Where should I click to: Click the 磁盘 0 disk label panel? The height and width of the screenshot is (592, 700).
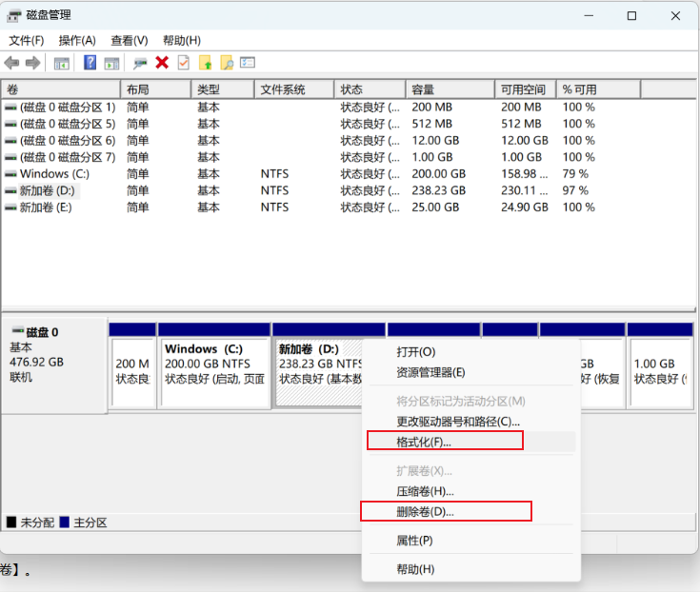tap(54, 365)
